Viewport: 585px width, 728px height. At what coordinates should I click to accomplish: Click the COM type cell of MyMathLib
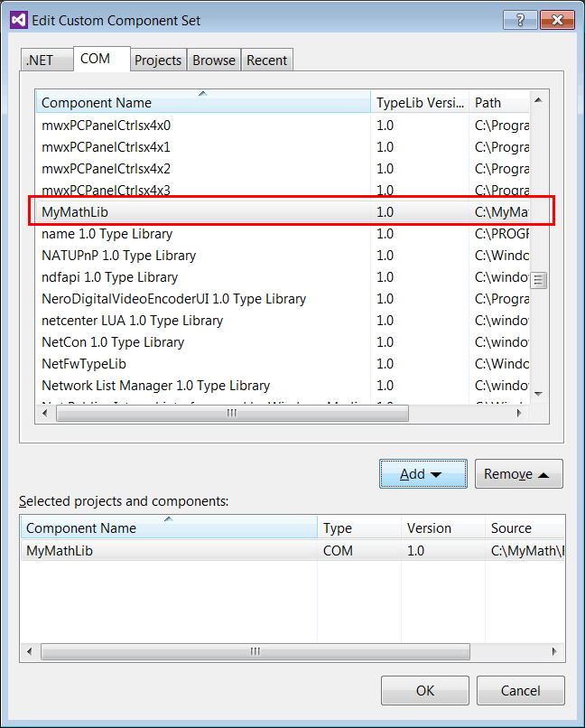[x=339, y=551]
